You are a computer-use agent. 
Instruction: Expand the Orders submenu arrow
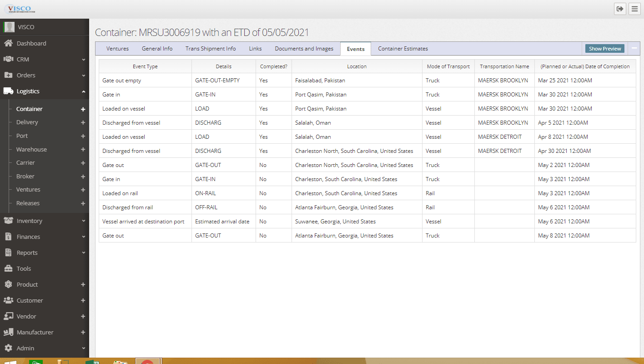(x=83, y=76)
